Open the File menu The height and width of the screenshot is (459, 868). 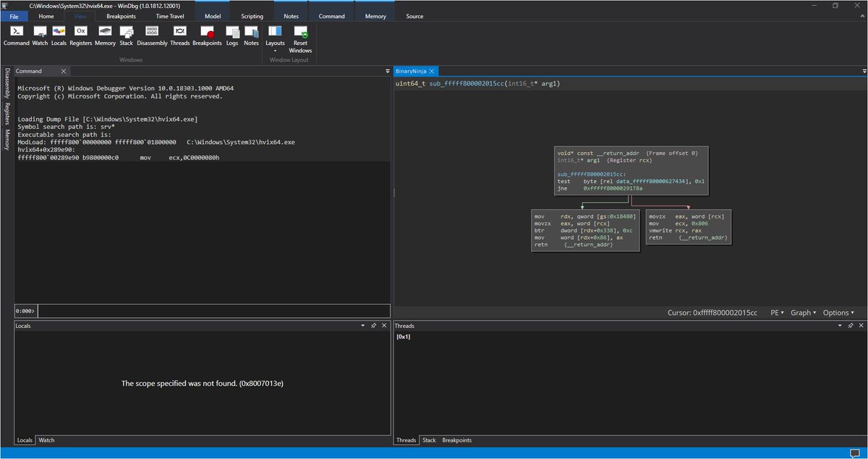click(14, 16)
